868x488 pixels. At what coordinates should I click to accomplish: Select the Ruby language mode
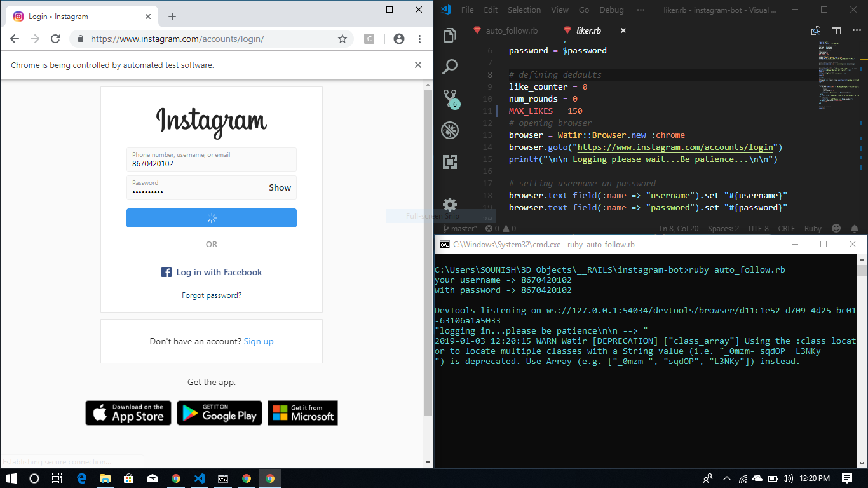[813, 229]
